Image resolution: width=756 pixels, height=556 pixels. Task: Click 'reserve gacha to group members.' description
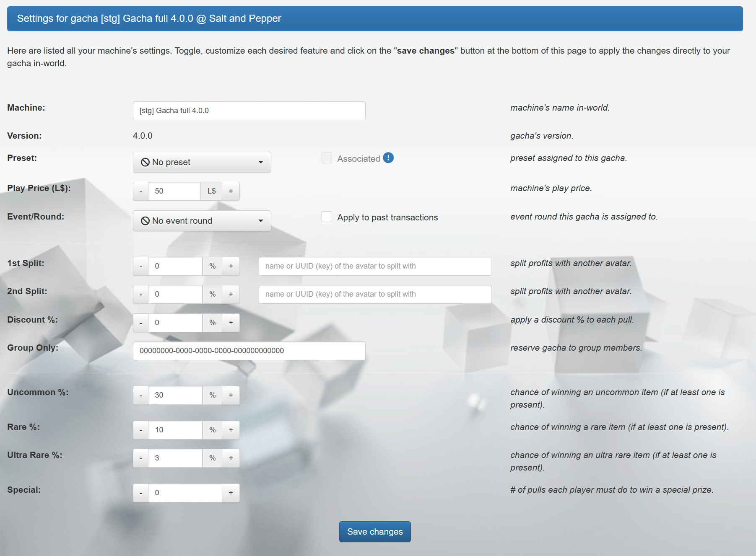tap(576, 348)
